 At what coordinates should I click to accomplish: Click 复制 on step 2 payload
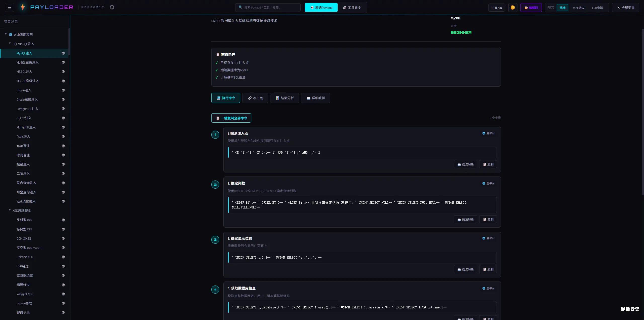[x=488, y=219]
